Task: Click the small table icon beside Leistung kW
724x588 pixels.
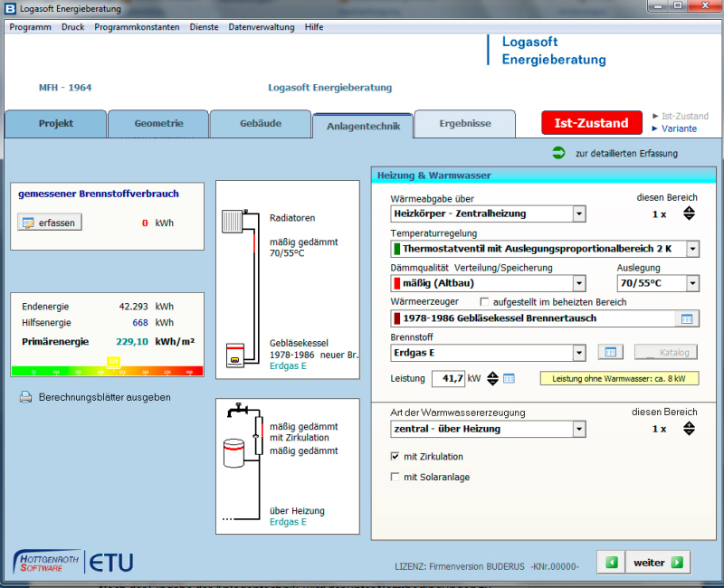Action: click(509, 378)
